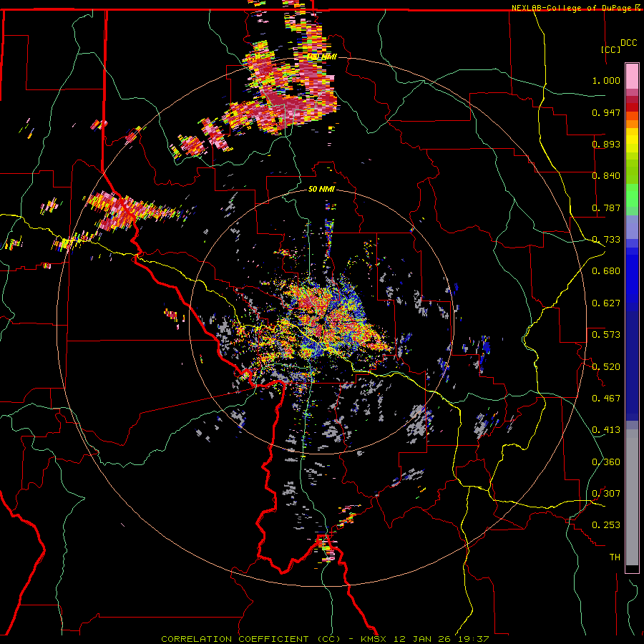Select the 0.573 legend value

point(606,335)
